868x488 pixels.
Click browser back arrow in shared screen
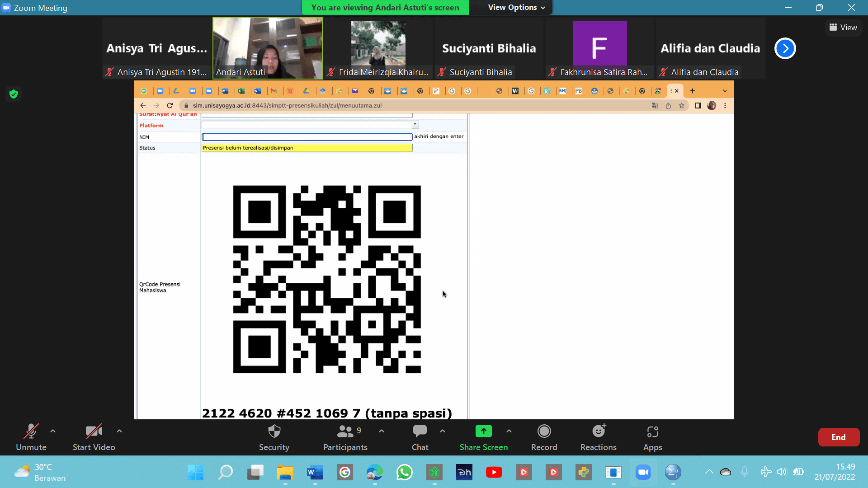[143, 105]
